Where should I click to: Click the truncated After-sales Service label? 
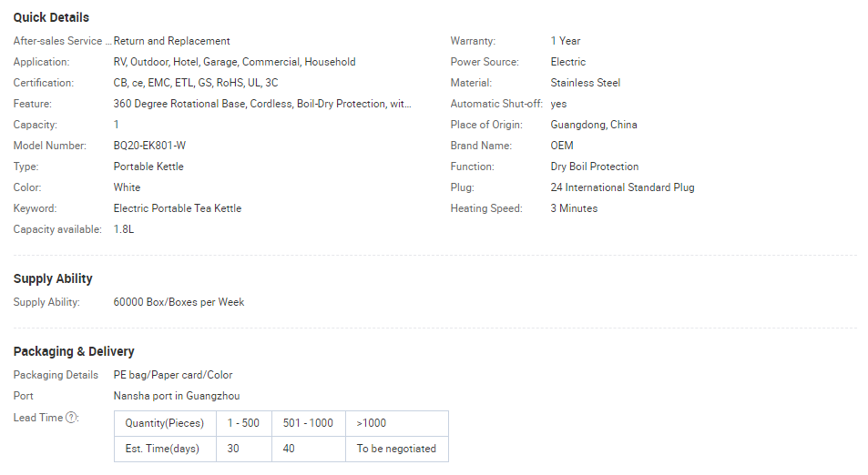pyautogui.click(x=63, y=41)
